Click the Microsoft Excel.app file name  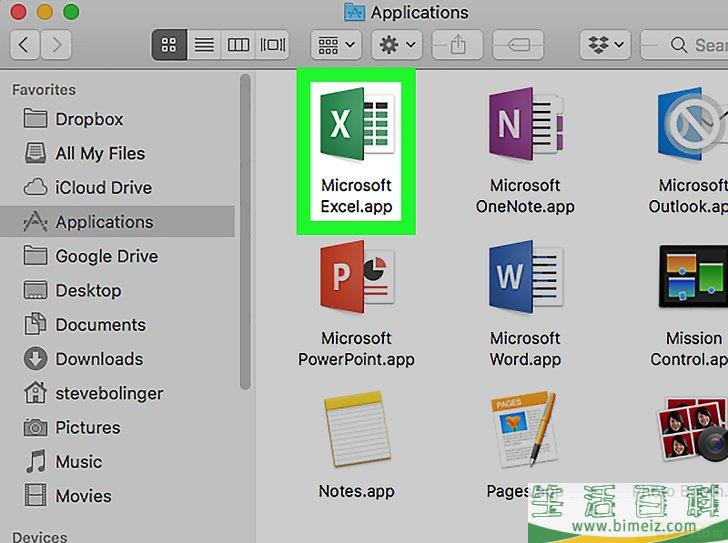[357, 196]
